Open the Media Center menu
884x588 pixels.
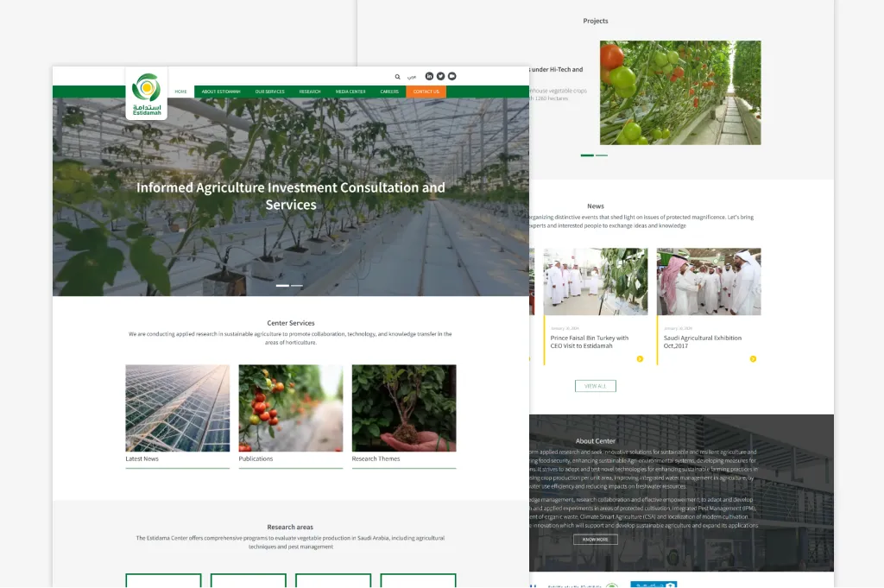click(350, 92)
